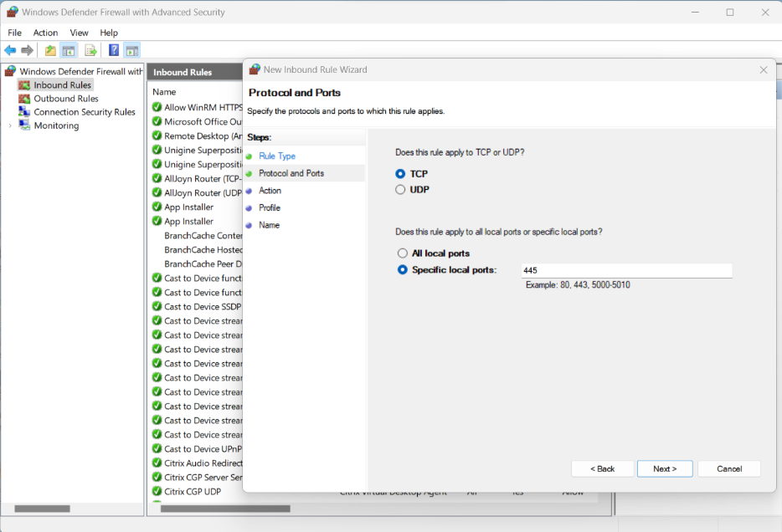Toggle the Show/Hide Action Pane toolbar icon
This screenshot has width=782, height=532.
pyautogui.click(x=132, y=50)
